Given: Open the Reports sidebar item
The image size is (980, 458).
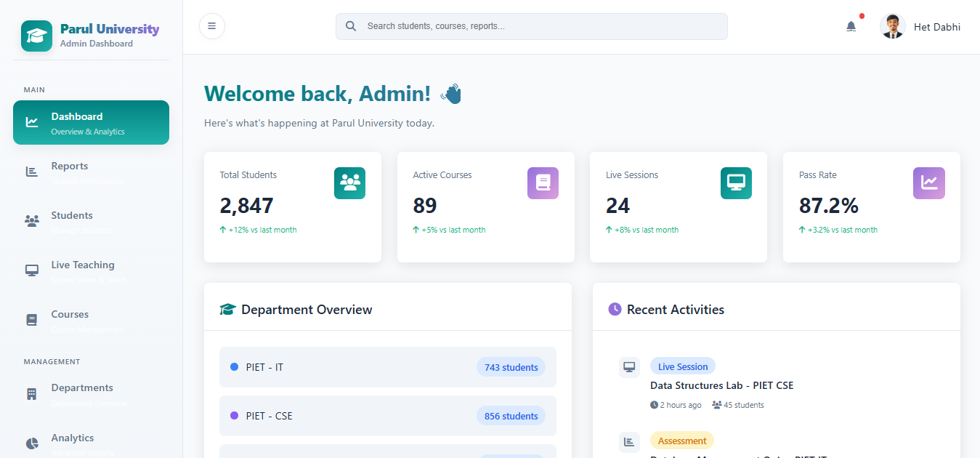Looking at the screenshot, I should [91, 172].
